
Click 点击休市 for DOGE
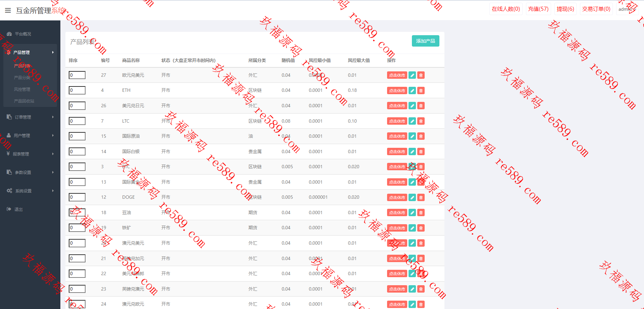point(397,197)
